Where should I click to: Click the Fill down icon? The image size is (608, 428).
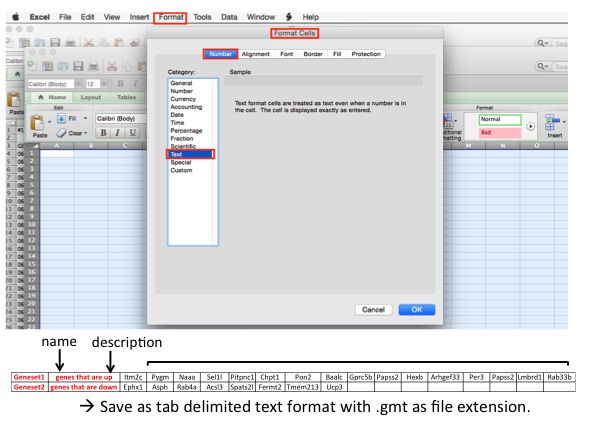click(61, 118)
